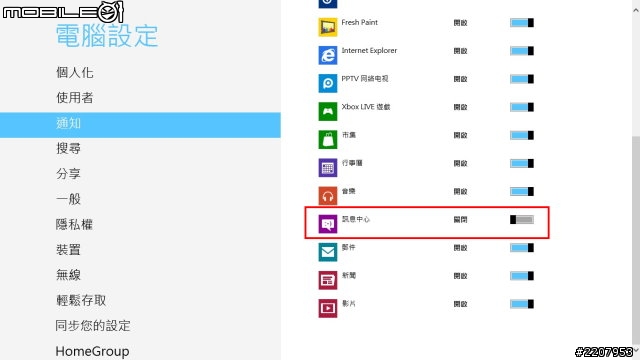Click the PPTV app icon
Screen dimensions: 640x360
(328, 83)
